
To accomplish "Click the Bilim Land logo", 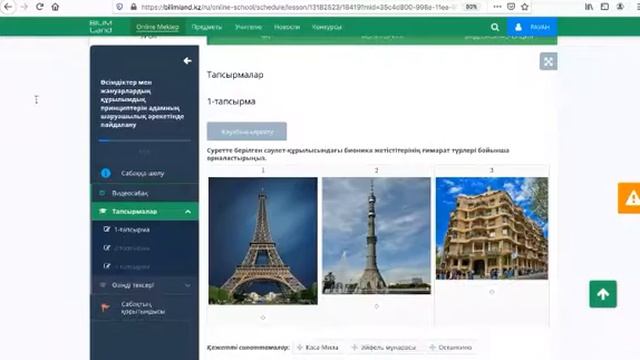I will click(x=100, y=27).
